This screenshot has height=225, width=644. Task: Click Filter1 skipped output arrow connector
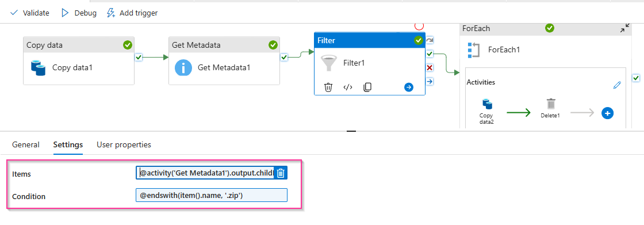[430, 40]
